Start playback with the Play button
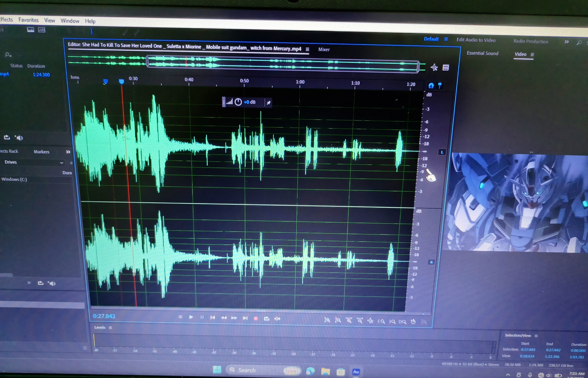The image size is (588, 378). click(191, 317)
